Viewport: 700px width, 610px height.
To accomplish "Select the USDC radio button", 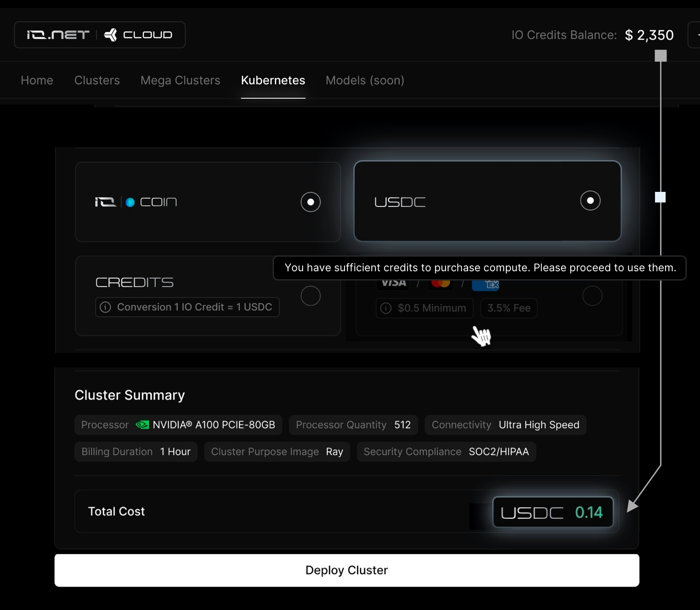I will [x=590, y=201].
